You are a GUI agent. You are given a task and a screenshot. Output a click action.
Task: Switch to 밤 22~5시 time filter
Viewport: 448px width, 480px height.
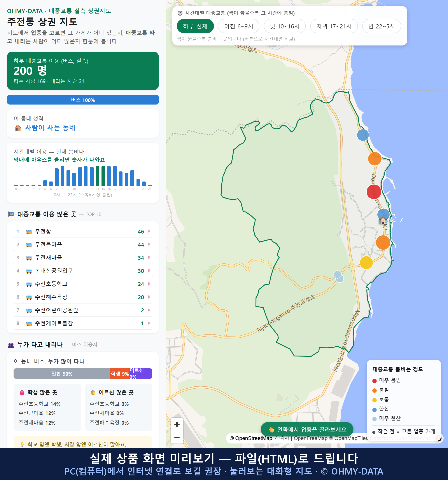pos(381,26)
